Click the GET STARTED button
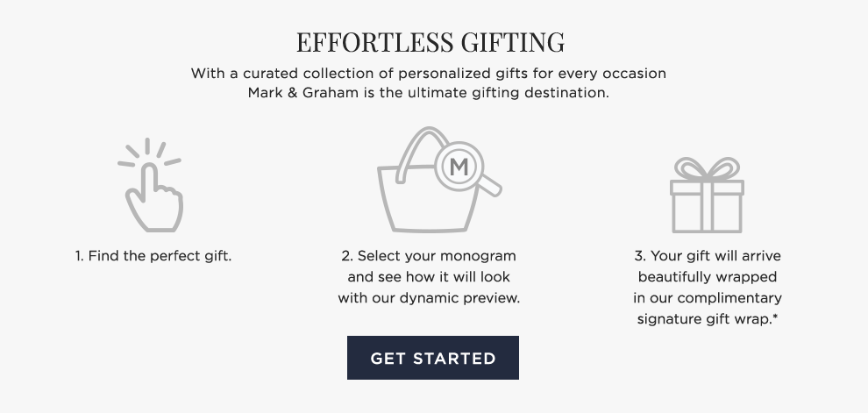This screenshot has width=868, height=413. pos(432,358)
